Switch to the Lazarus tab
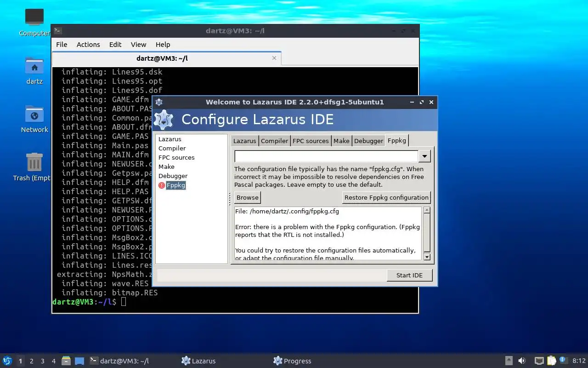The height and width of the screenshot is (368, 588). (x=245, y=141)
